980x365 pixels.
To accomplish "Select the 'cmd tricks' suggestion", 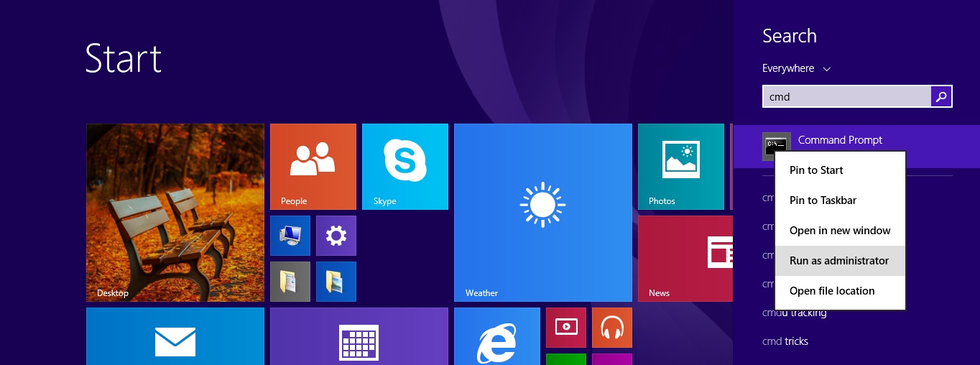I will click(x=785, y=341).
